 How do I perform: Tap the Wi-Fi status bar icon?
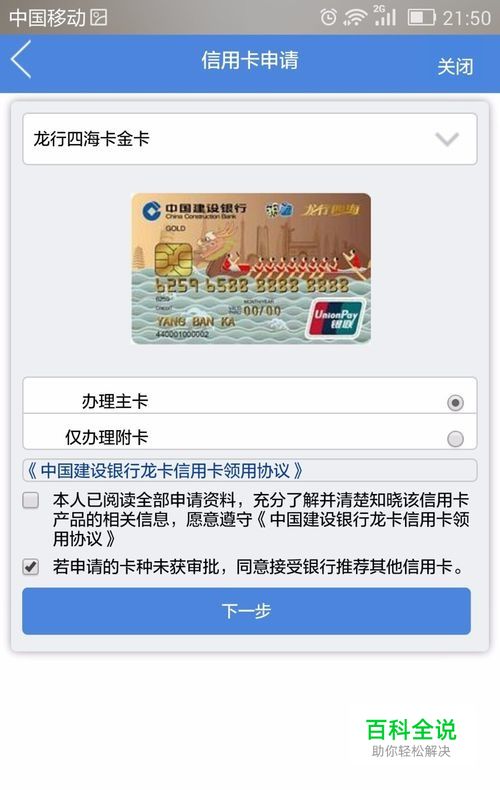(x=355, y=18)
